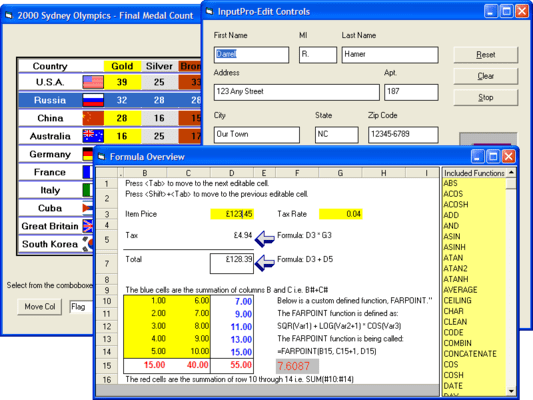Click the yellow Item Price cell £123.45

(232, 214)
